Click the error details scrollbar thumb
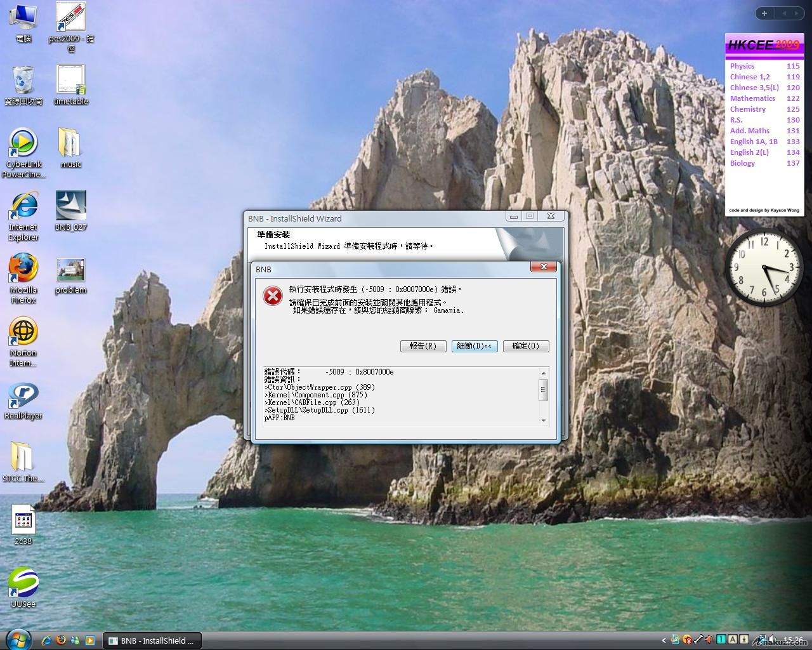This screenshot has height=650, width=812. [x=543, y=389]
